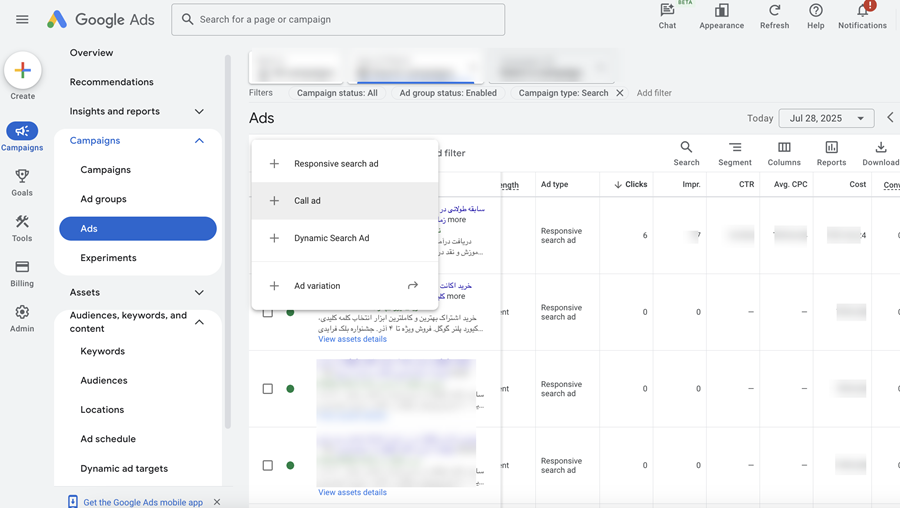Collapse the Campaigns section chevron
This screenshot has height=508, width=900.
coord(199,141)
